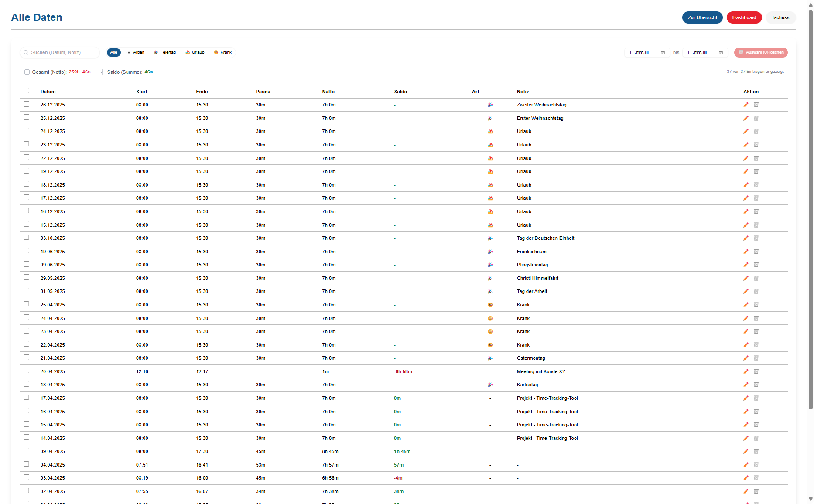The image size is (814, 504).
Task: Log out with the Tschüss! button
Action: click(x=781, y=17)
